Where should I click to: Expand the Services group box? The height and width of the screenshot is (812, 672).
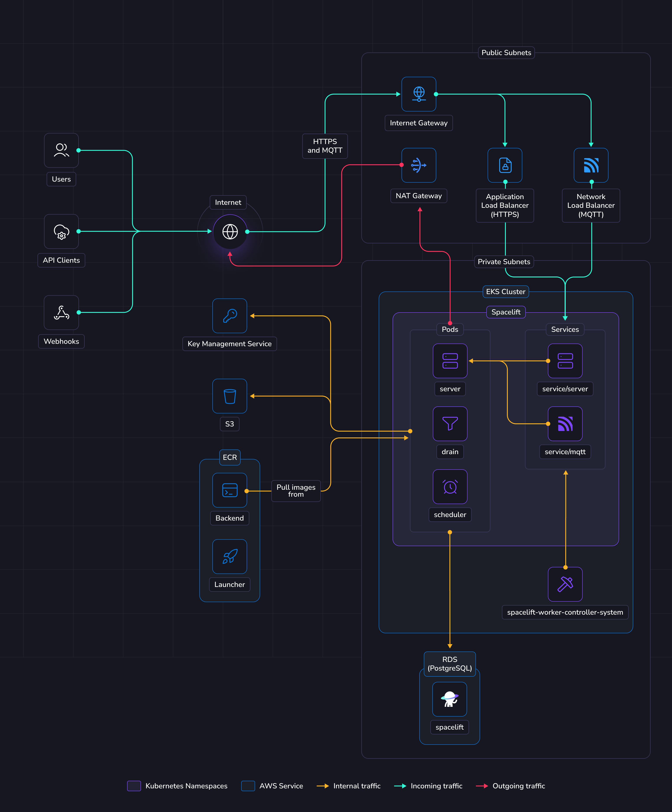[565, 329]
